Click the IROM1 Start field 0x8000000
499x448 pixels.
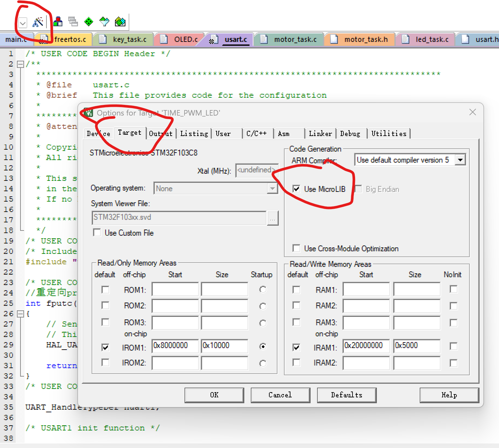[x=175, y=346]
